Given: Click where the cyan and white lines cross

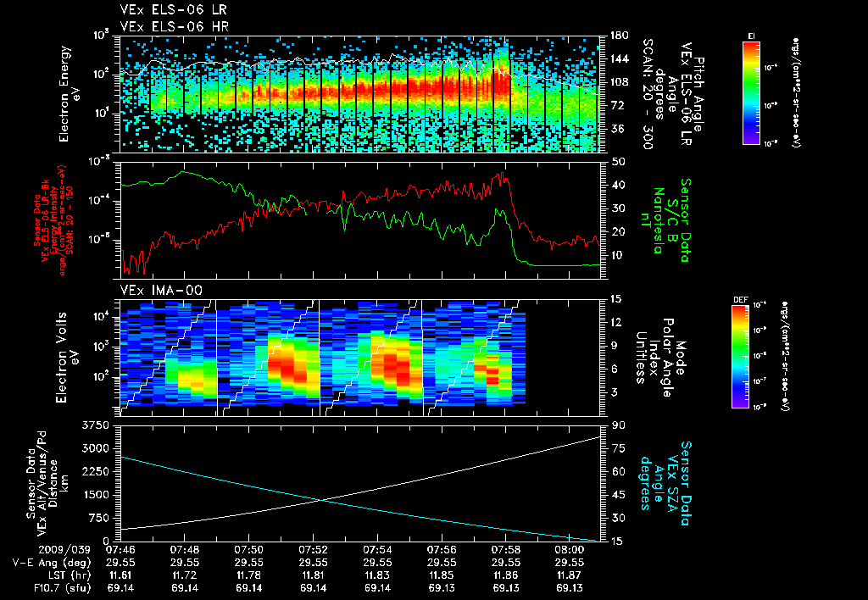Looking at the screenshot, I should (321, 500).
